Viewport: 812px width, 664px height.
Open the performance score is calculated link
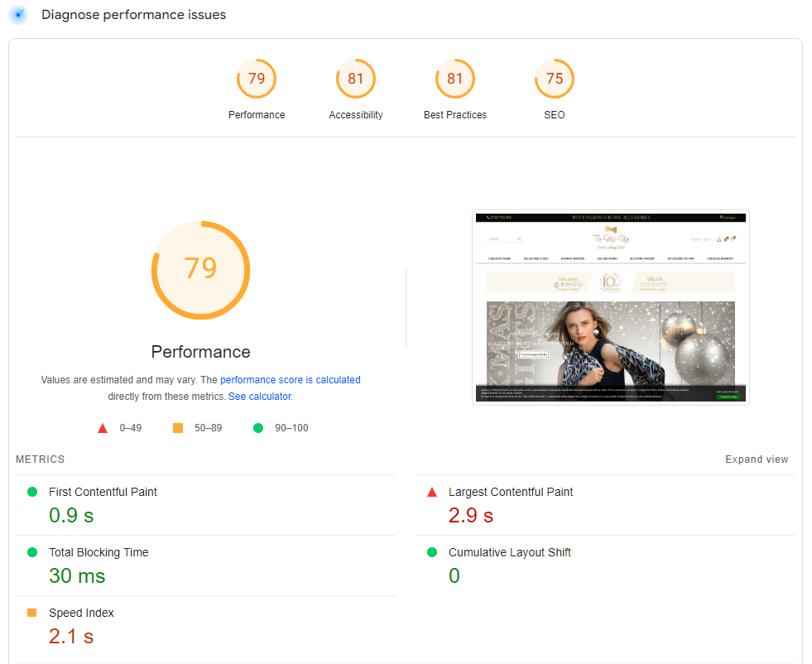[291, 379]
